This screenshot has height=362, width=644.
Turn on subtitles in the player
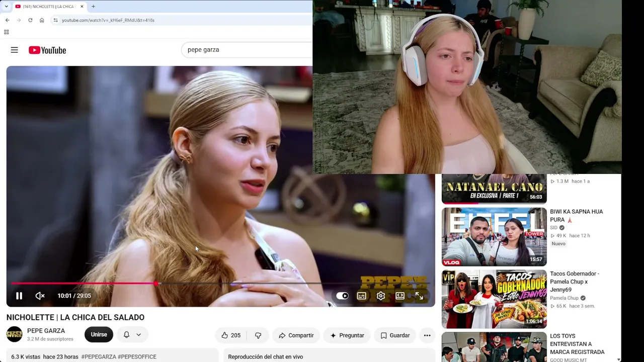361,296
